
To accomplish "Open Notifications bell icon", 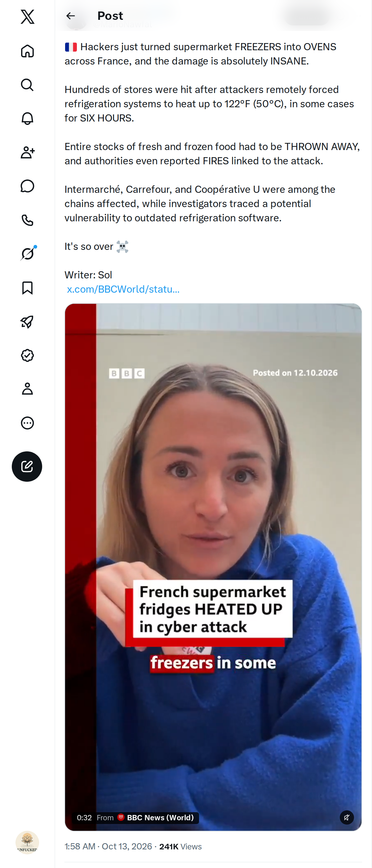I will [27, 119].
